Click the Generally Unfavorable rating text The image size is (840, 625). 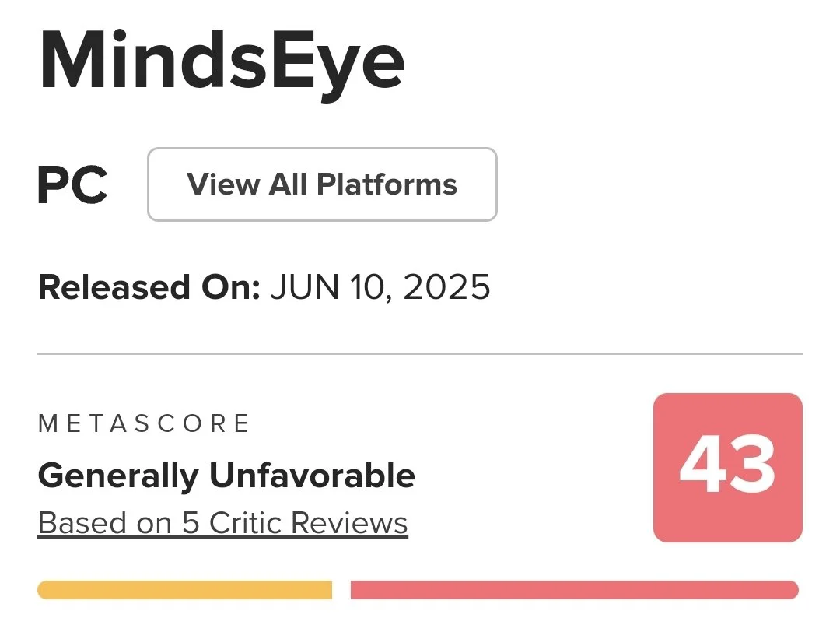pyautogui.click(x=226, y=475)
